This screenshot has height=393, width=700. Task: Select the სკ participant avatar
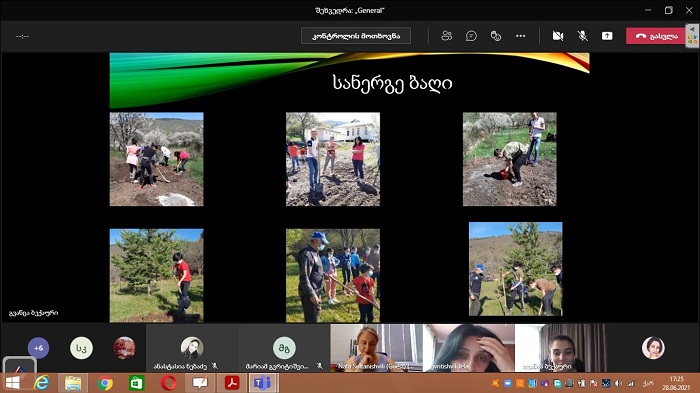click(x=81, y=348)
